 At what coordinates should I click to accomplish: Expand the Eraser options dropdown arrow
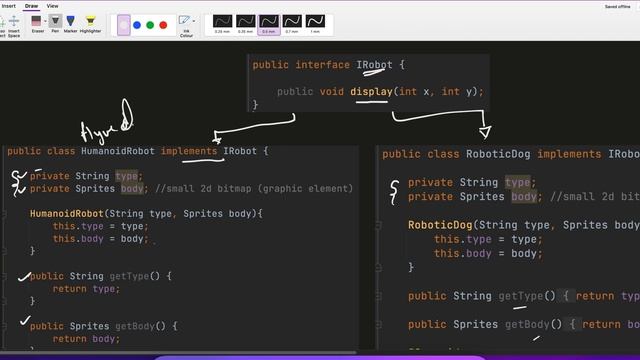point(45,21)
